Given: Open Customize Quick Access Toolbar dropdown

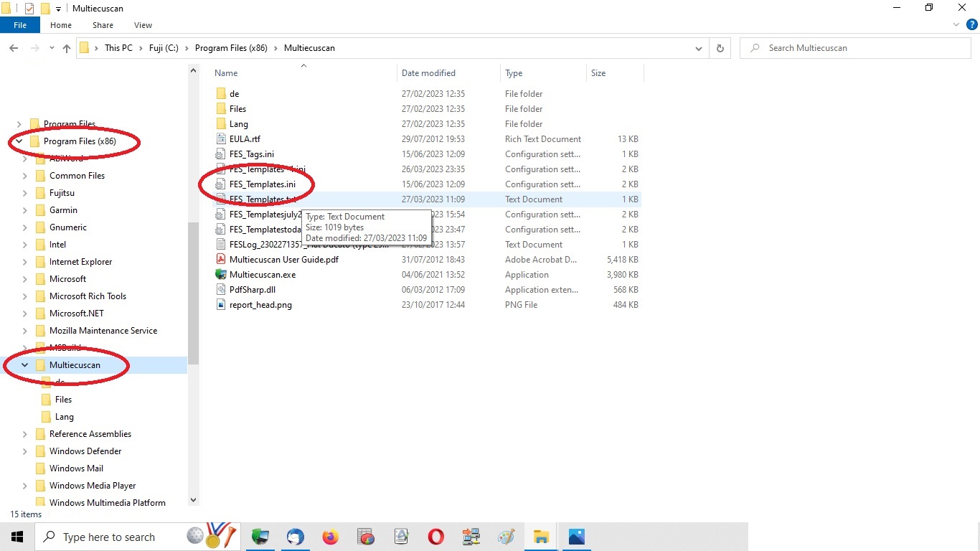Looking at the screenshot, I should point(59,9).
